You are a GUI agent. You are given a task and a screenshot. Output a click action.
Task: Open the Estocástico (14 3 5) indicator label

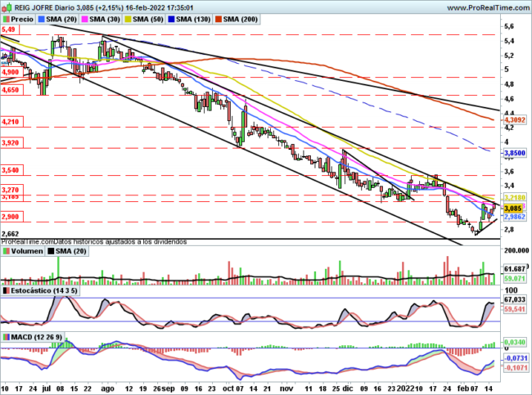(x=43, y=290)
